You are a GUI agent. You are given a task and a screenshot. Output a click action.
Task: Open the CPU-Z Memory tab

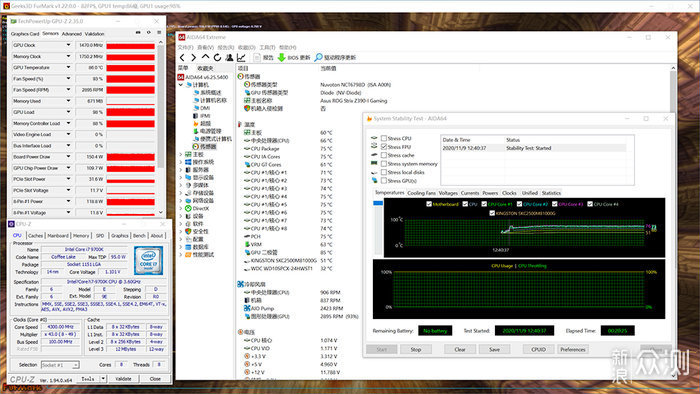coord(81,236)
